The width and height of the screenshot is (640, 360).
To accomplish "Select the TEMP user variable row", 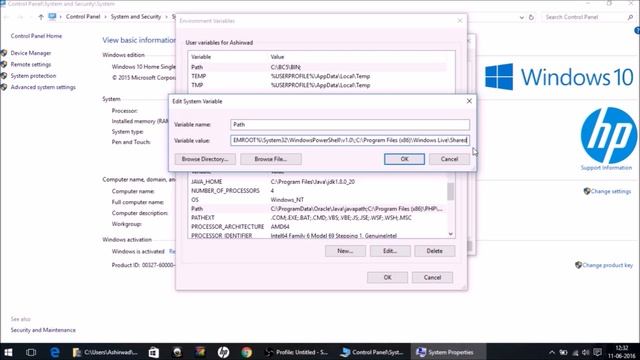I will pos(318,76).
